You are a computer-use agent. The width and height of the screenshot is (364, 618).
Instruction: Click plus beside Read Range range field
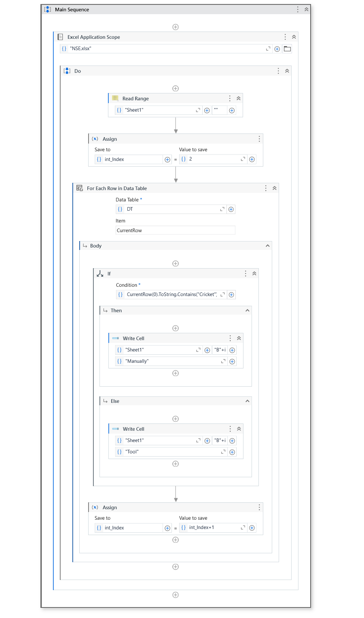click(x=232, y=110)
